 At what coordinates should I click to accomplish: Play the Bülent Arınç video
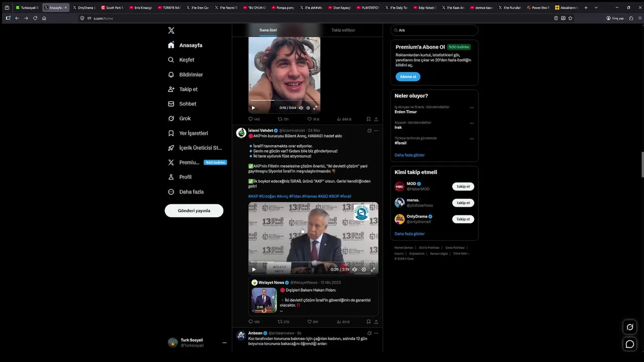click(254, 269)
